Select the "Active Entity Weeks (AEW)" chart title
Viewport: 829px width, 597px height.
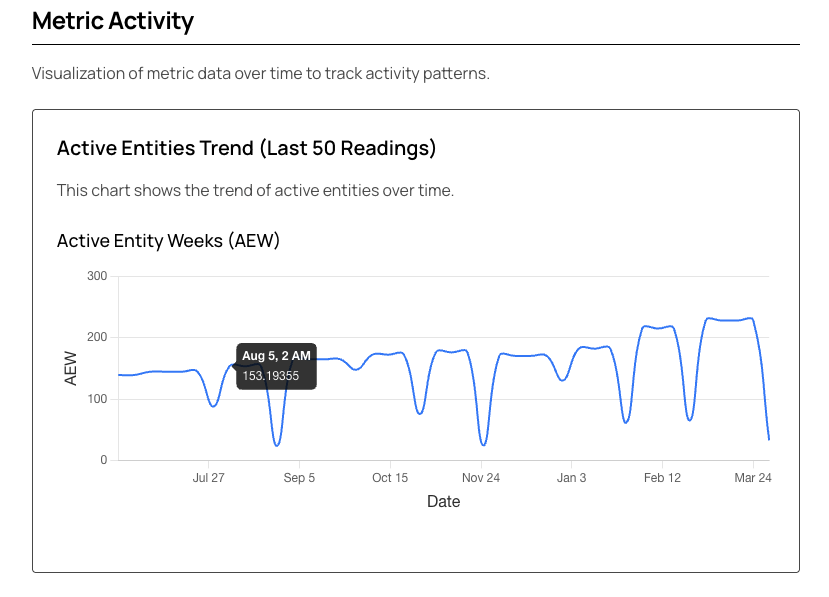pos(168,241)
